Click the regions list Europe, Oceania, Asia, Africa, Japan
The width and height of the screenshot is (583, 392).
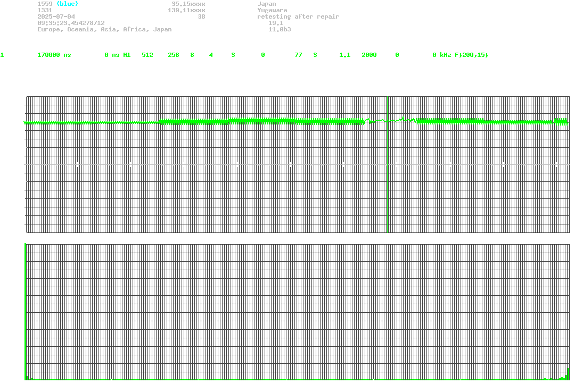click(104, 29)
